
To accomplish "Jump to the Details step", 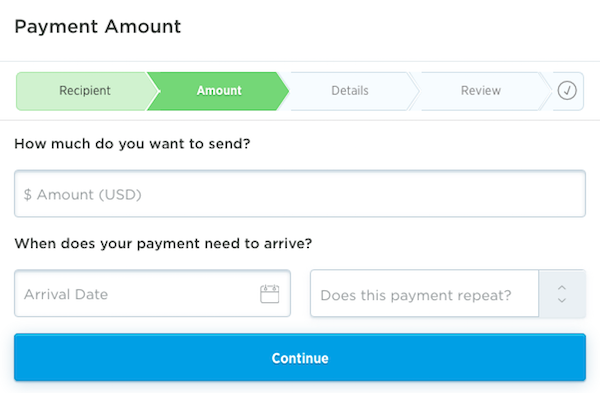I will pos(350,91).
